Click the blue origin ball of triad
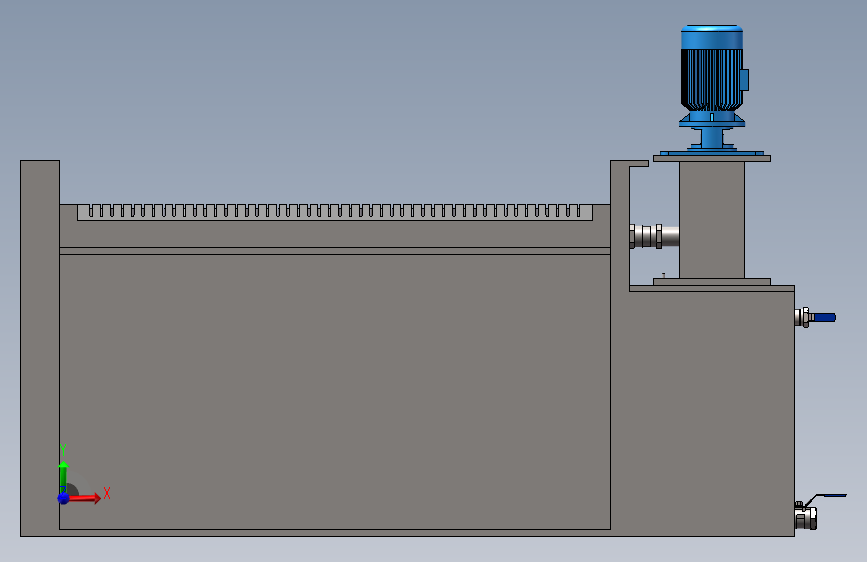The height and width of the screenshot is (562, 867). [x=64, y=498]
